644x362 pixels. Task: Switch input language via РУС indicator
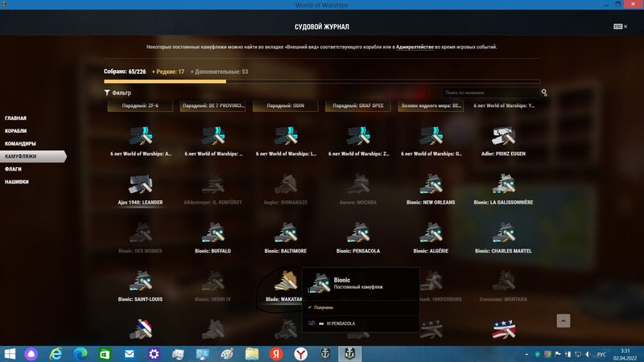pos(601,354)
